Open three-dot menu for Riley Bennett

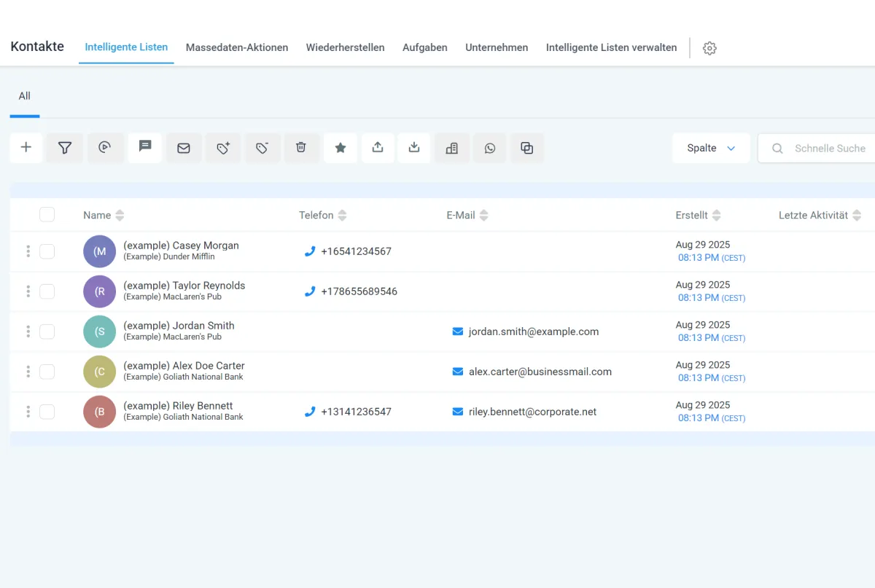[x=28, y=412]
